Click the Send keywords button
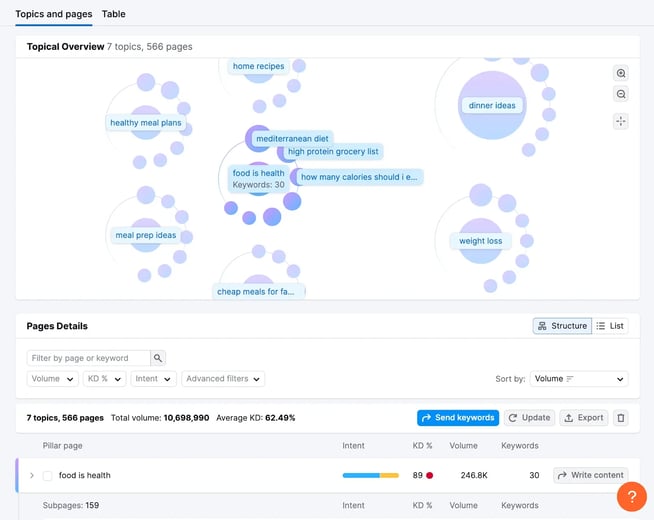Viewport: 654px width, 520px height. coord(458,418)
